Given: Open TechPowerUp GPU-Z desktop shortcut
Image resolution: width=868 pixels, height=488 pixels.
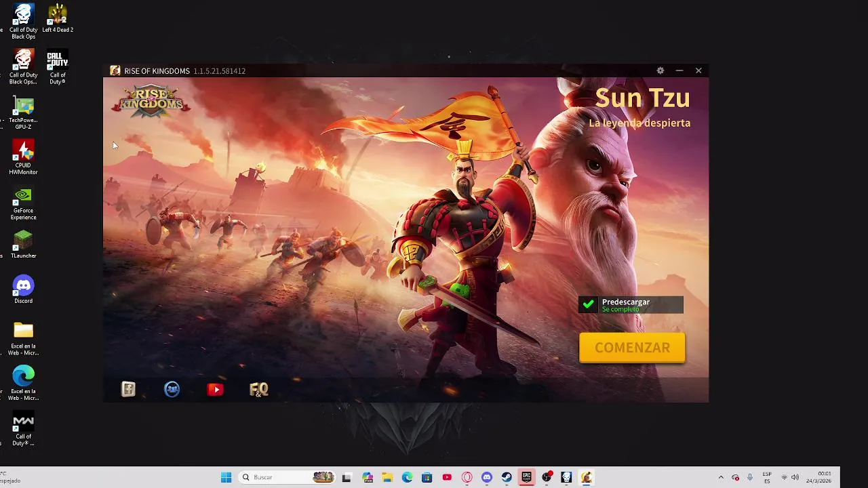Looking at the screenshot, I should tap(23, 113).
